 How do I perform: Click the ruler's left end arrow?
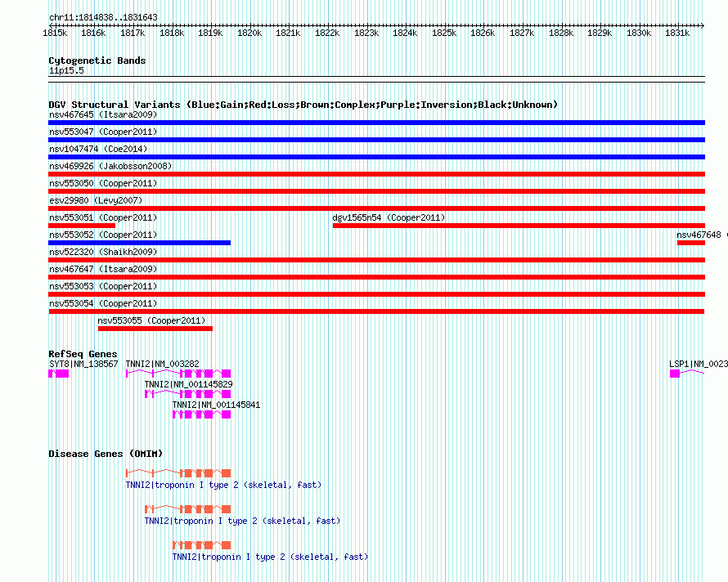51,25
